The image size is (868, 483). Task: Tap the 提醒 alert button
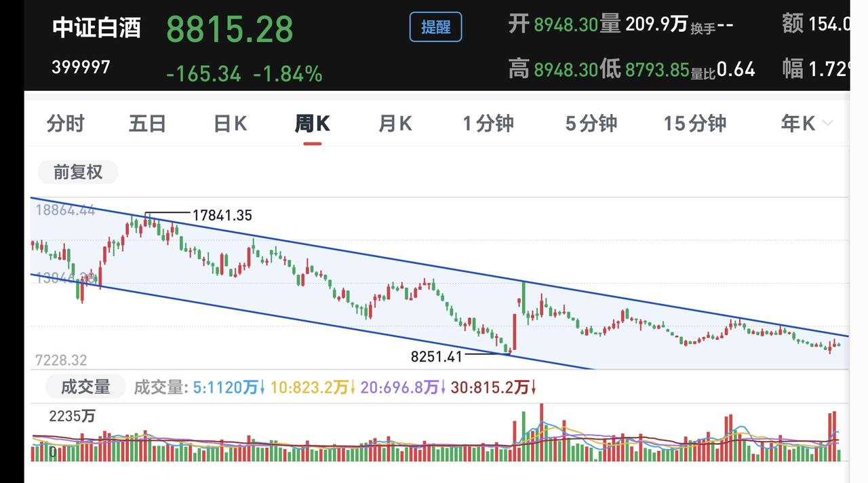click(x=435, y=27)
